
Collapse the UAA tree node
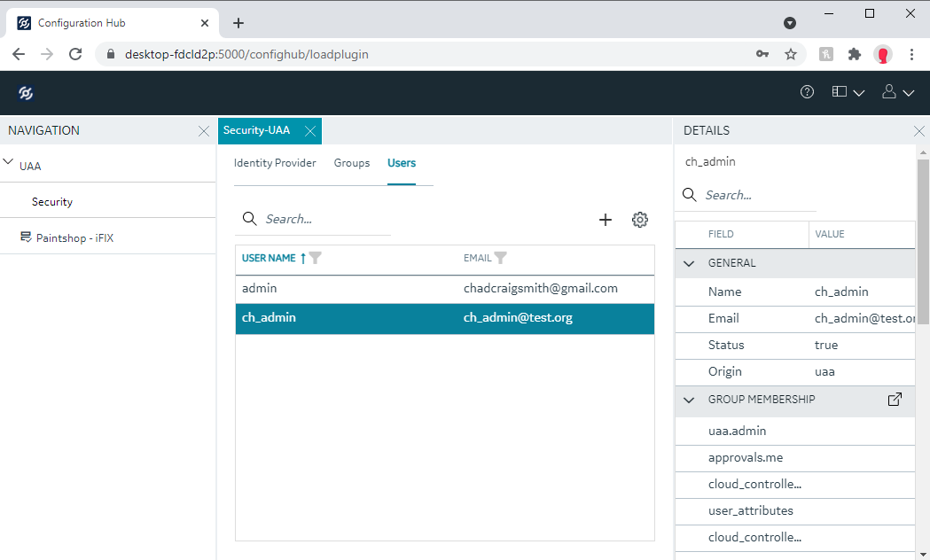(9, 163)
